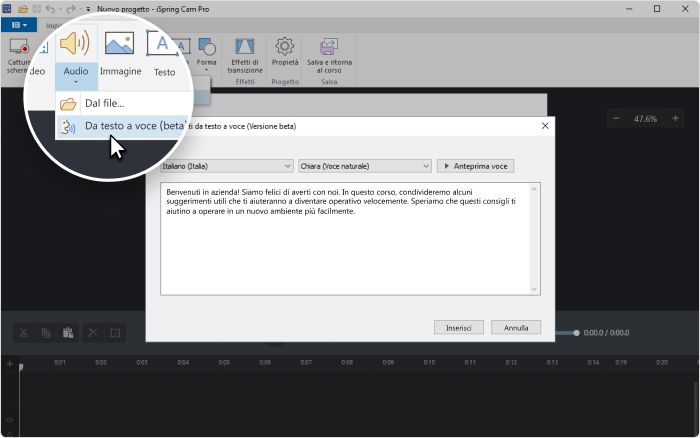The height and width of the screenshot is (438, 700).
Task: Toggle the track visibility eye icon
Action: (10, 420)
